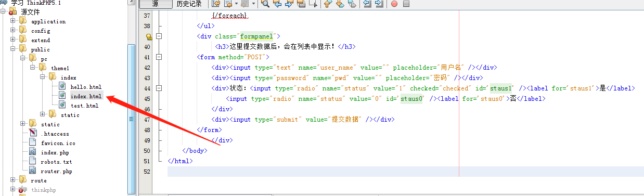Screen dimensions: 644x196
Task: Go to the next search occurrence
Action: point(289,3)
